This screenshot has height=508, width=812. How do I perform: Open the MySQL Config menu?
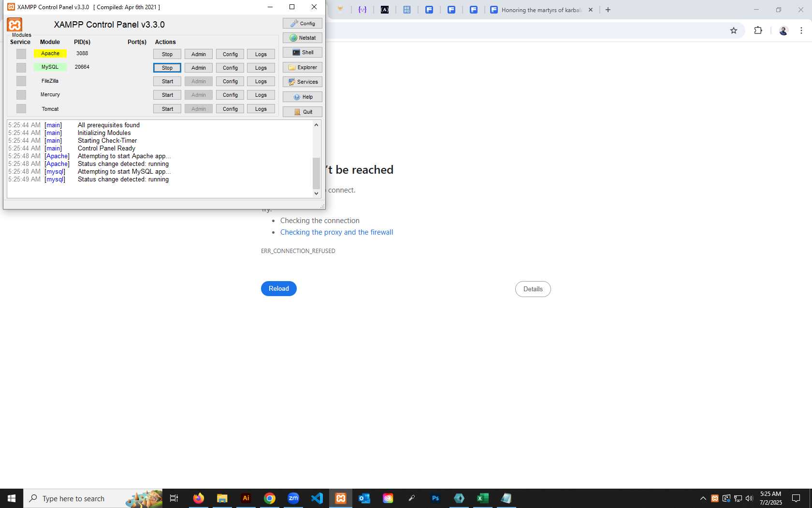click(x=230, y=68)
